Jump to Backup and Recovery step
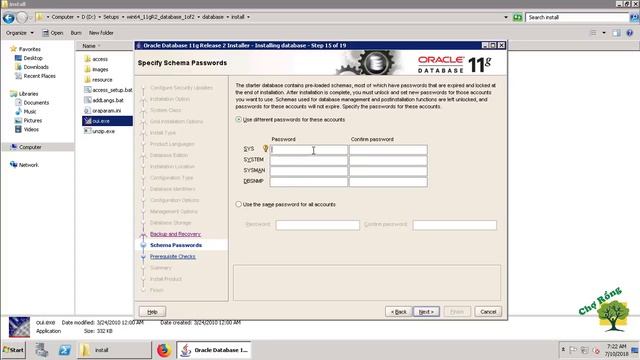Screen dimensions: 640x360 (176, 234)
